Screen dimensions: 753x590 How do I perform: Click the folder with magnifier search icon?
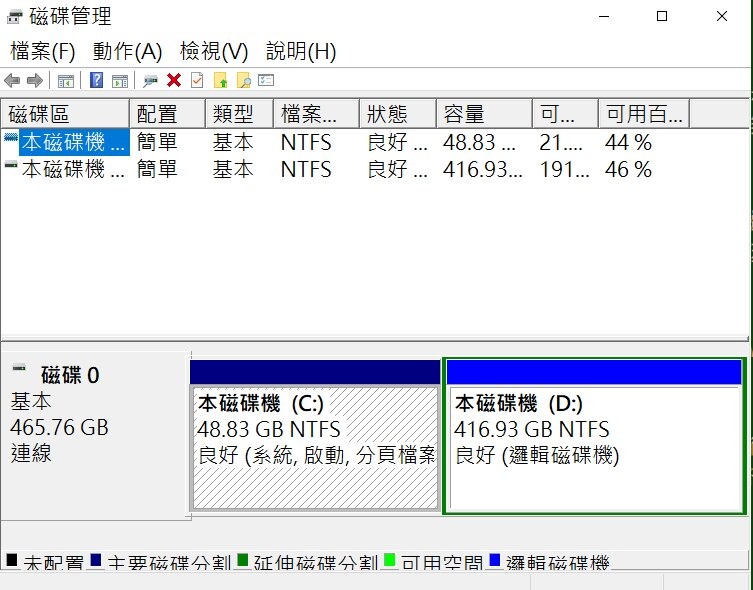tap(244, 80)
